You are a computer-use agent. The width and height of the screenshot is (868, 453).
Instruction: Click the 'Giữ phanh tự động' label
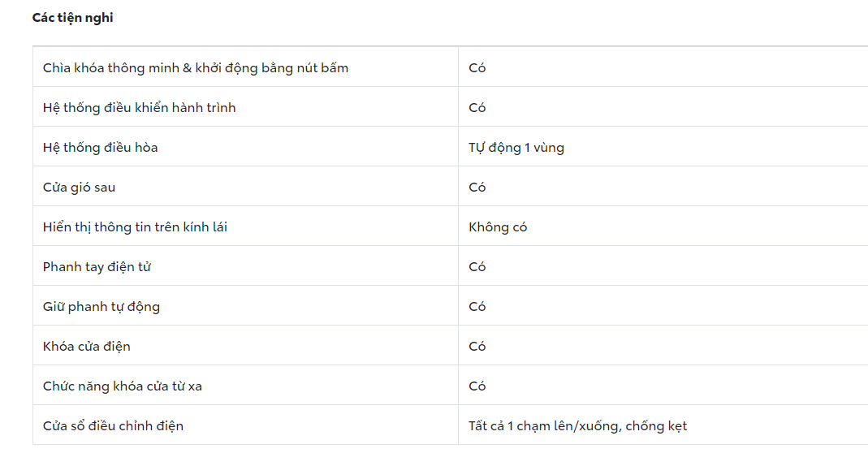coord(101,307)
